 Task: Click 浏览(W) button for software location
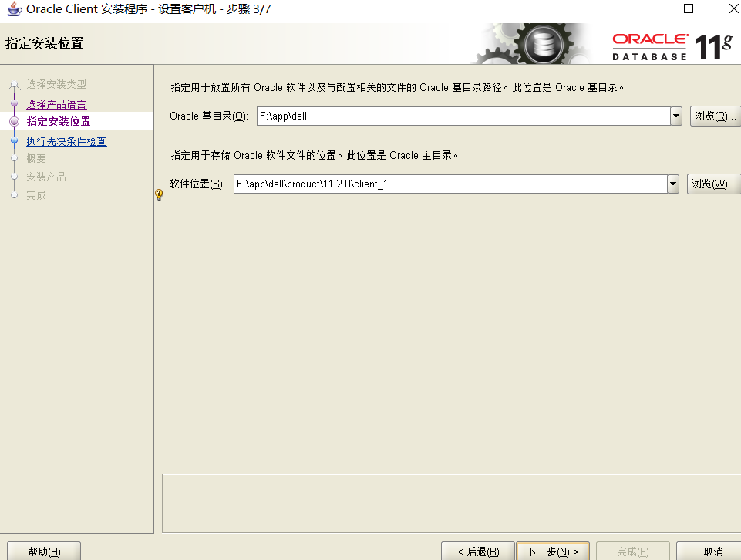point(713,184)
